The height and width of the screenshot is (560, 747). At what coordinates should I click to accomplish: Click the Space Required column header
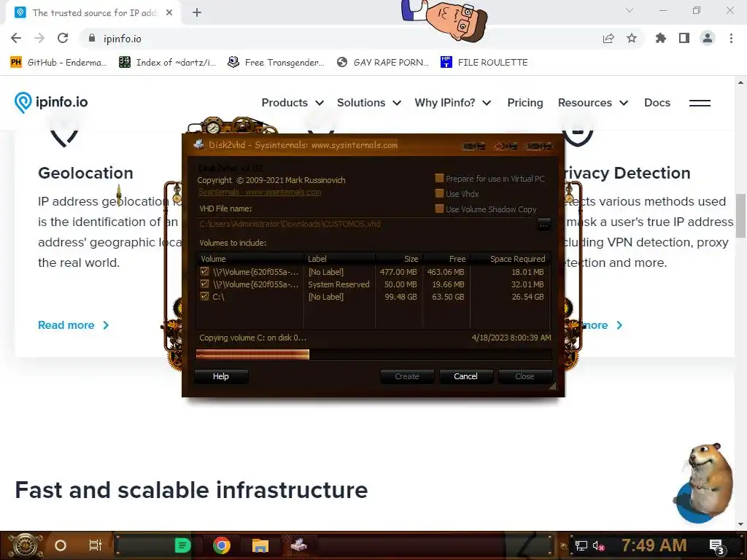[x=510, y=259]
